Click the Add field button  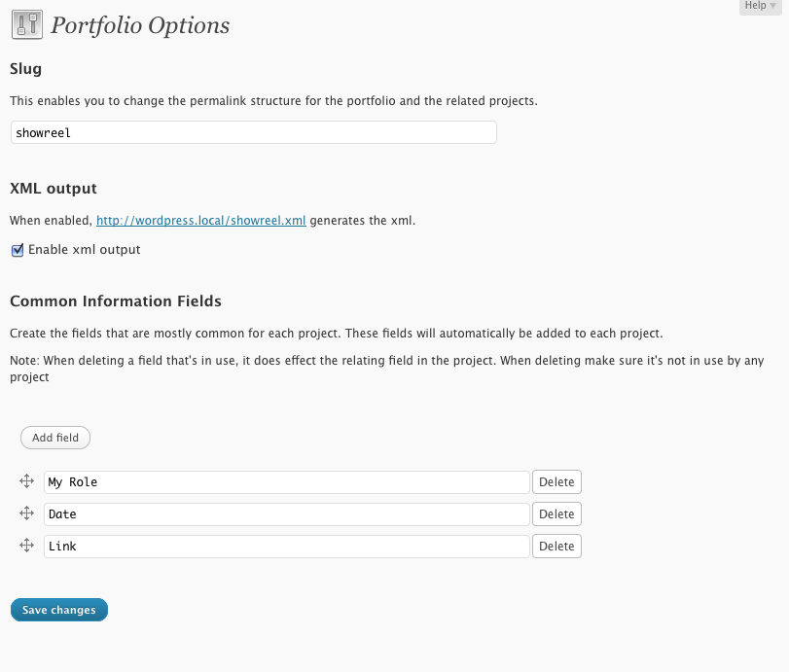(x=55, y=438)
